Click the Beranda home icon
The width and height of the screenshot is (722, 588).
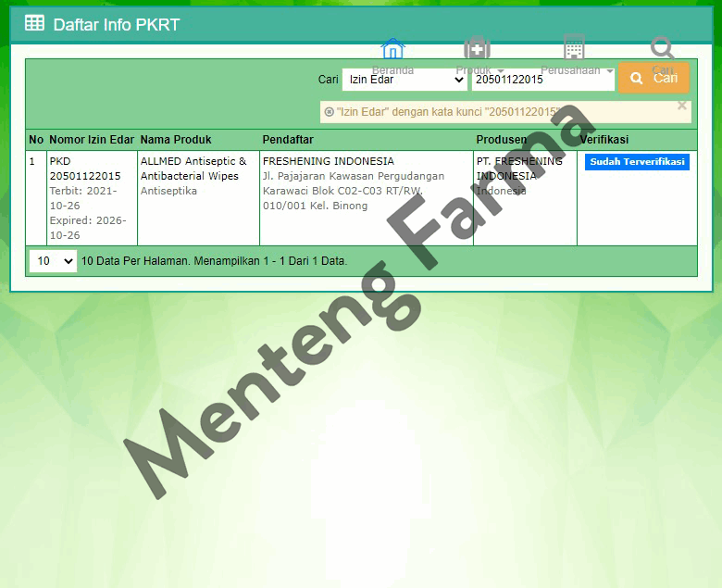[392, 49]
